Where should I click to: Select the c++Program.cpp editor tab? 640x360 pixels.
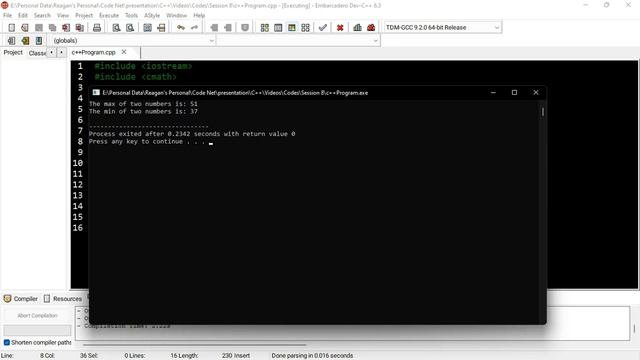(x=93, y=53)
